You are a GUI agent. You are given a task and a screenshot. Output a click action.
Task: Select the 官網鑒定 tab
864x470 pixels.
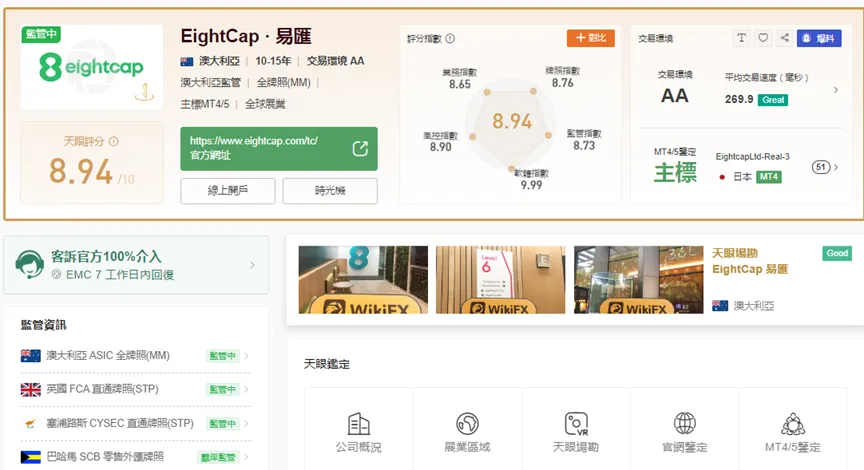click(684, 432)
